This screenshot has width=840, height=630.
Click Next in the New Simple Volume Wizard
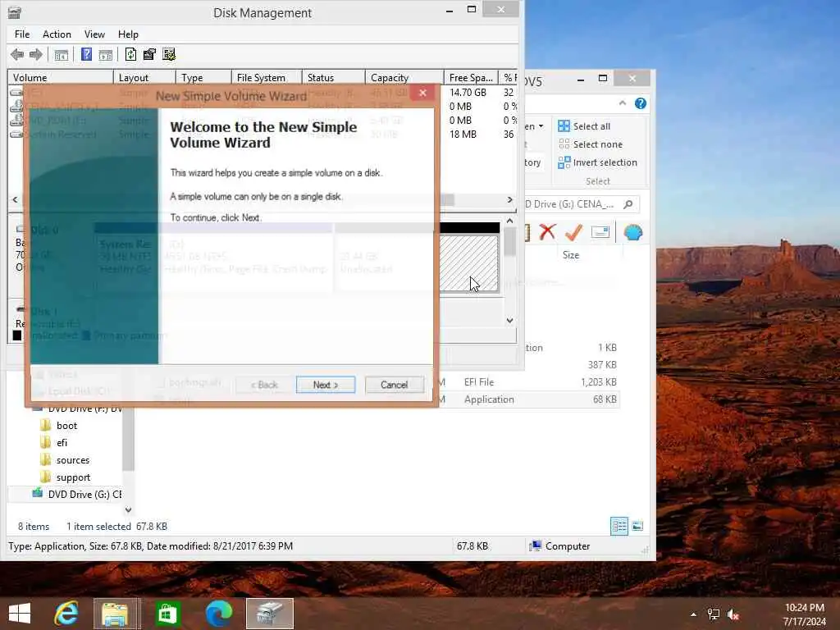[326, 385]
